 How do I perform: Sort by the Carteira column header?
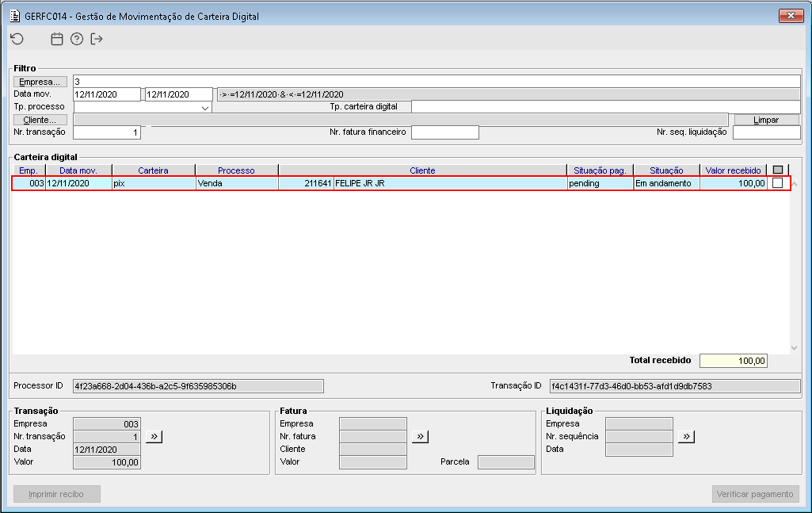tap(153, 170)
